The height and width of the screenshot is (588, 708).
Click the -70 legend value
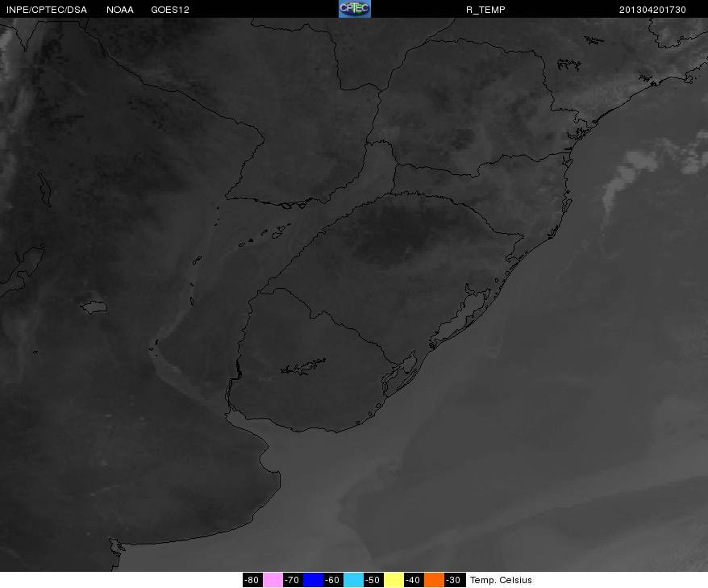click(293, 580)
